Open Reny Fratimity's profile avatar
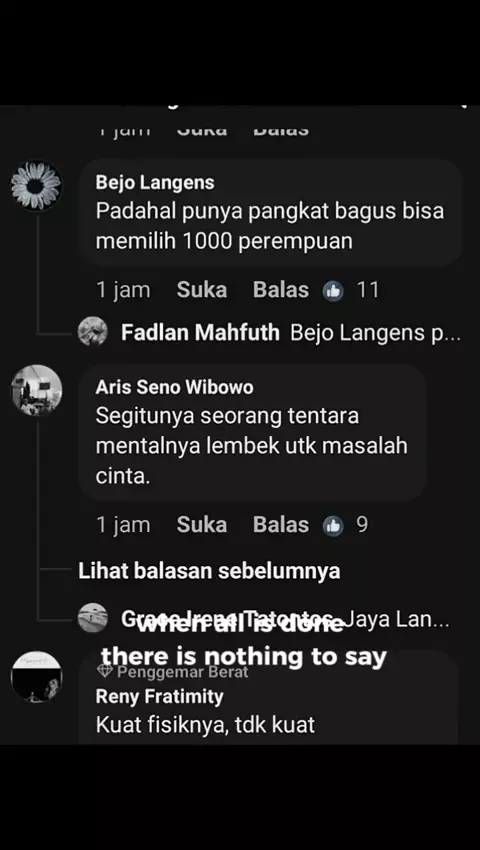The height and width of the screenshot is (850, 480). [36, 677]
